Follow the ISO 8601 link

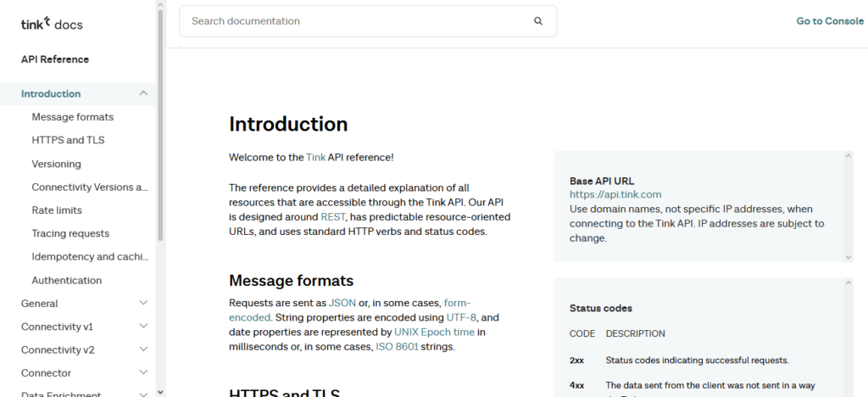click(397, 347)
